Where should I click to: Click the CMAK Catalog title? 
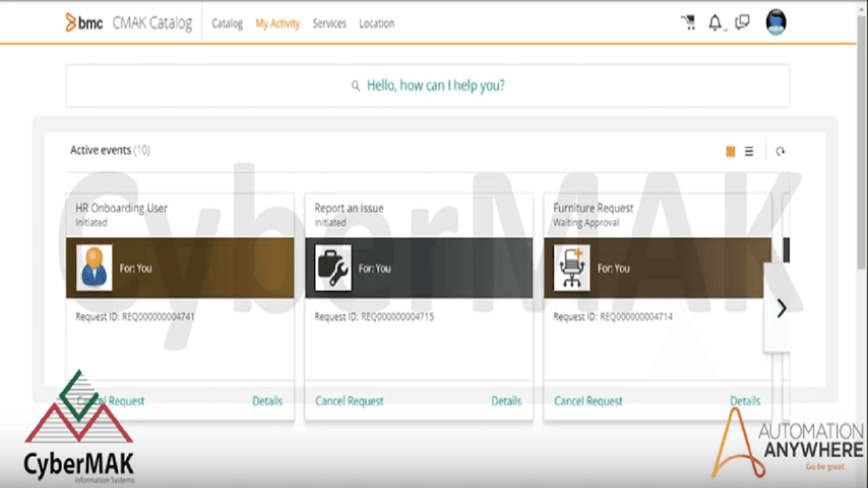[153, 23]
